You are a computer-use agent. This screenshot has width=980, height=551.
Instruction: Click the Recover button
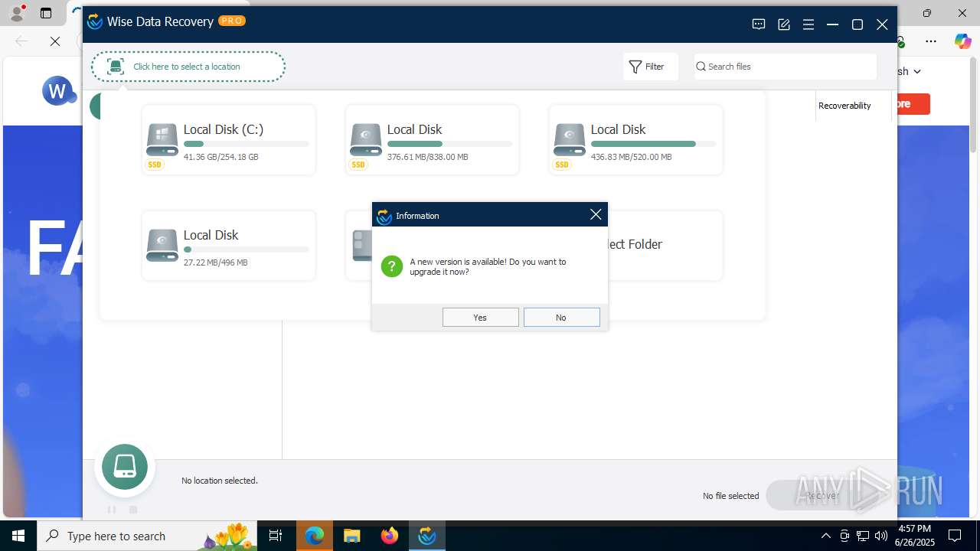coord(822,495)
